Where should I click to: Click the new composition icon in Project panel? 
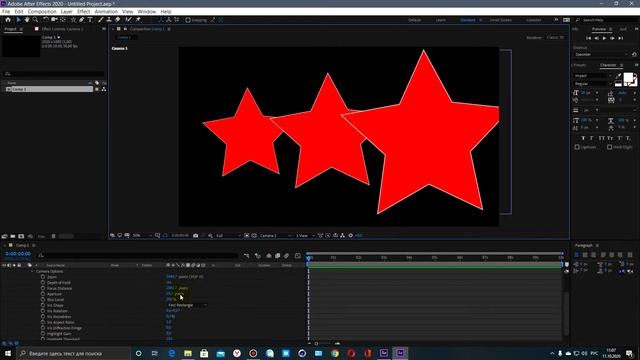[x=21, y=236]
